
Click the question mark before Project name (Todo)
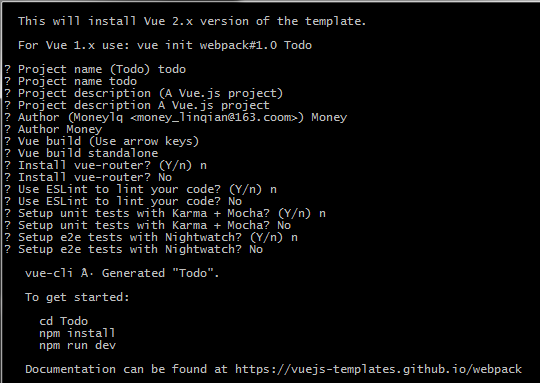tap(8, 69)
